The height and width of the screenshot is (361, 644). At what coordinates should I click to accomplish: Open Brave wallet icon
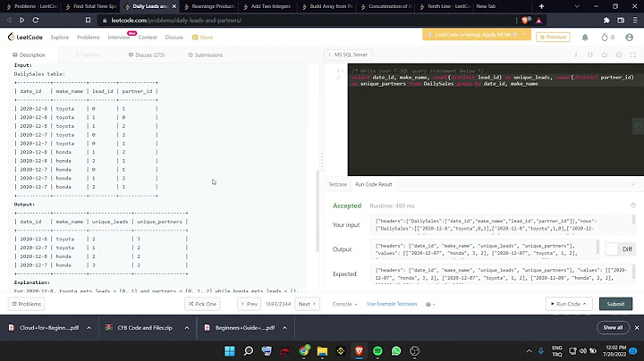tap(621, 20)
